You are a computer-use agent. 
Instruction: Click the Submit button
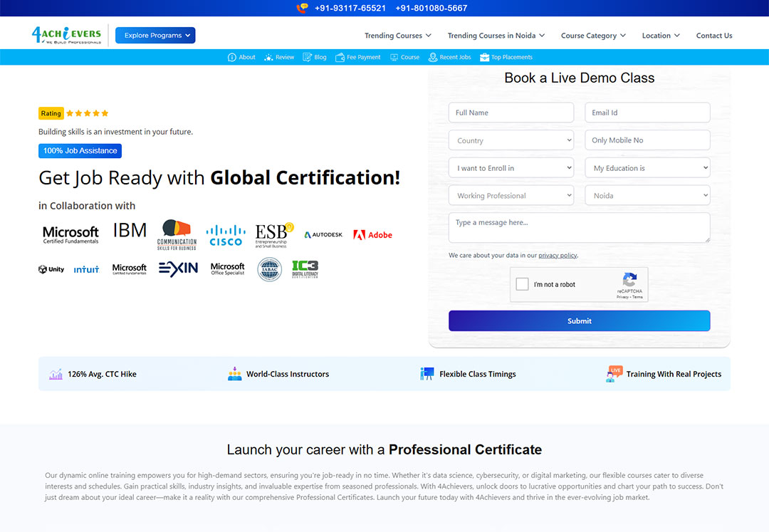579,321
